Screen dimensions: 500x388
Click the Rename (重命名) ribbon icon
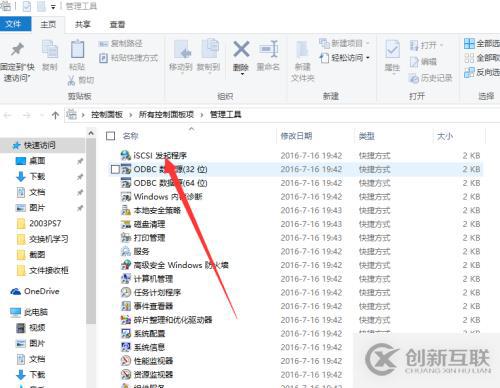[x=269, y=49]
